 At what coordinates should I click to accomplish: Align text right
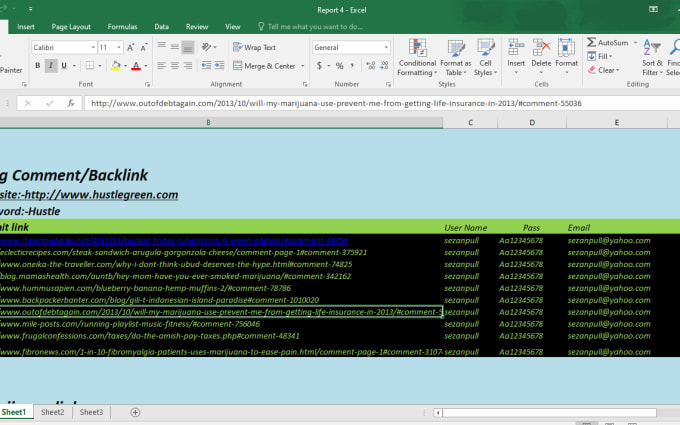[188, 65]
